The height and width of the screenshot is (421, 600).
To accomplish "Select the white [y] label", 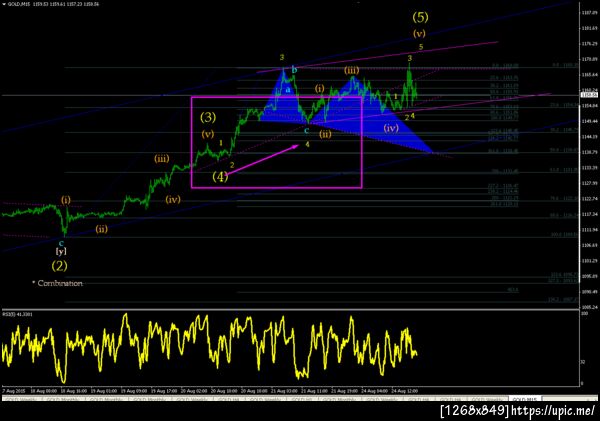I will point(61,251).
